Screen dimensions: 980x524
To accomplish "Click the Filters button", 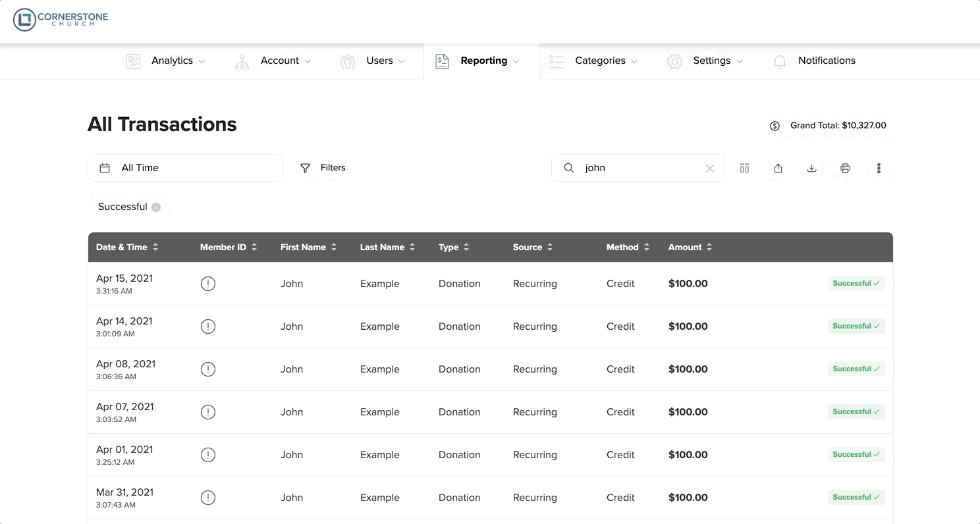I will click(323, 168).
